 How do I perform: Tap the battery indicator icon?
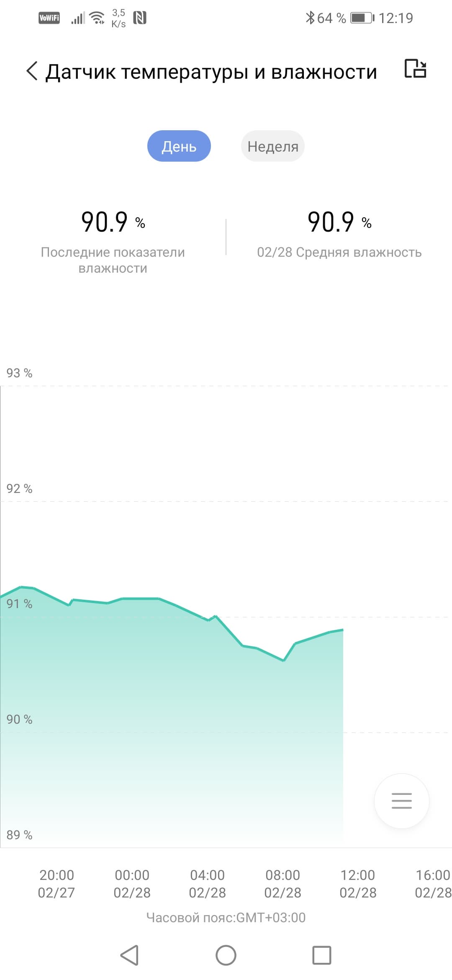pyautogui.click(x=362, y=18)
